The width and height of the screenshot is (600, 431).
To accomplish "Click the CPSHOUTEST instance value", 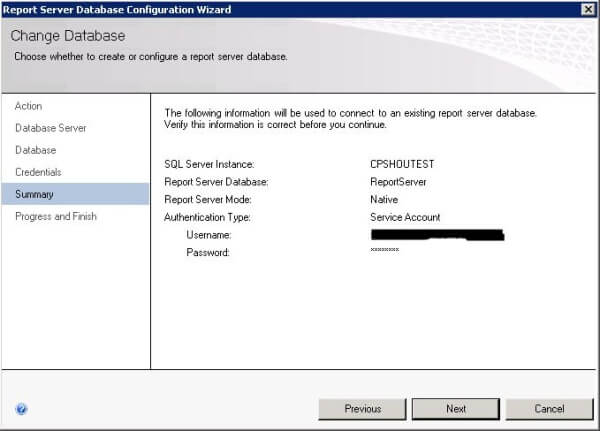I will [402, 164].
